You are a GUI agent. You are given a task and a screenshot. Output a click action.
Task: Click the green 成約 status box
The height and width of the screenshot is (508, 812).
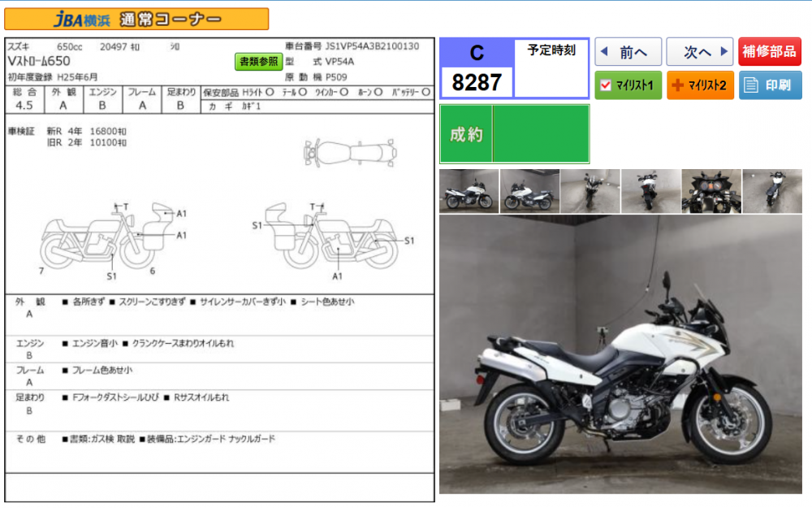pyautogui.click(x=514, y=134)
